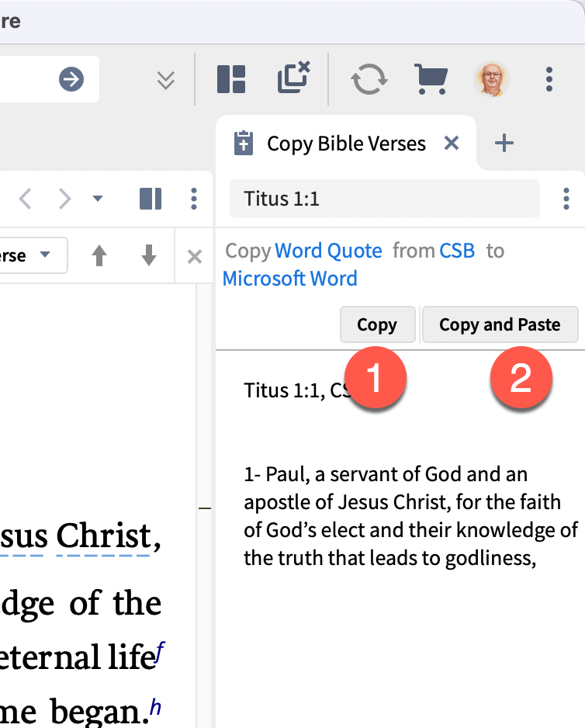Image resolution: width=585 pixels, height=728 pixels.
Task: Go to next verse with down arrow
Action: [x=148, y=255]
